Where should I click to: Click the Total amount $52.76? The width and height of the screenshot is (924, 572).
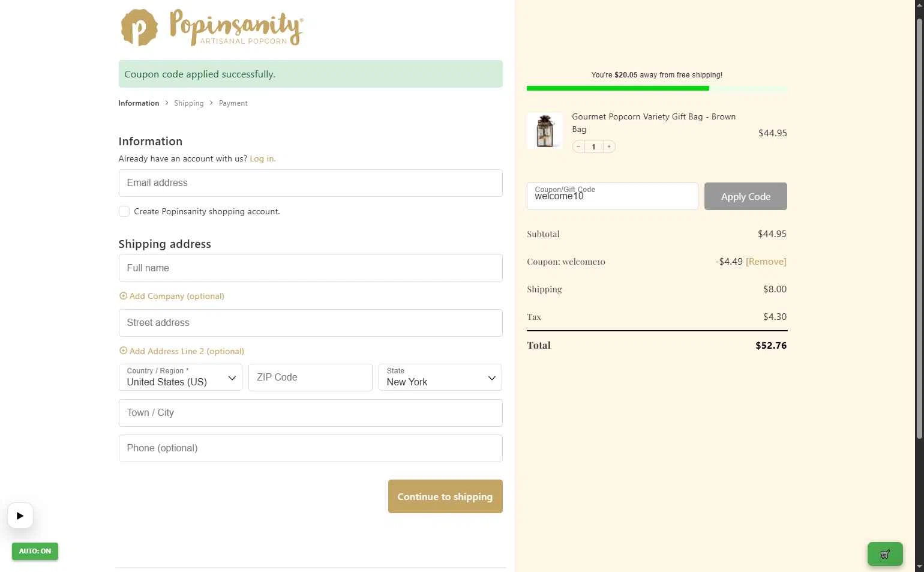pyautogui.click(x=771, y=346)
